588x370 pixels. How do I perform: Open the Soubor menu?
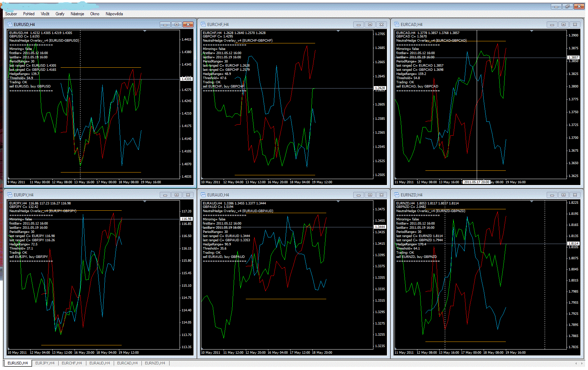point(11,14)
